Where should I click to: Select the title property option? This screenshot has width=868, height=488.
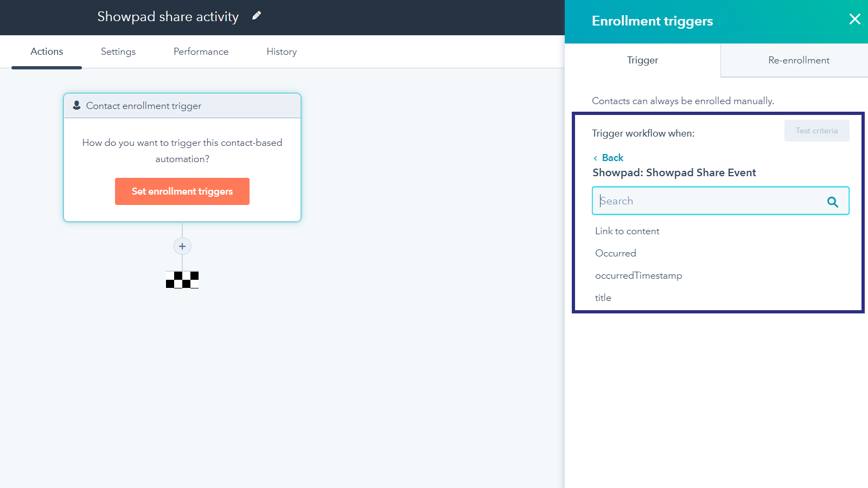603,298
